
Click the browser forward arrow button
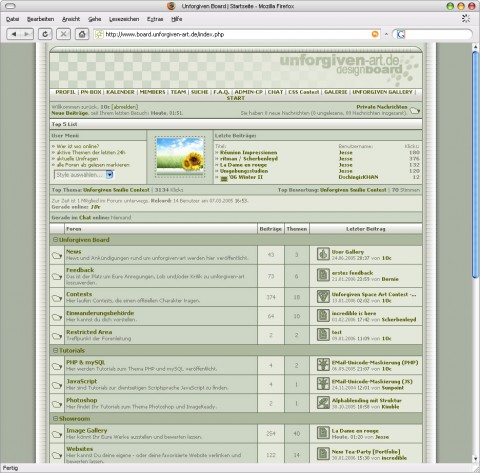27,34
